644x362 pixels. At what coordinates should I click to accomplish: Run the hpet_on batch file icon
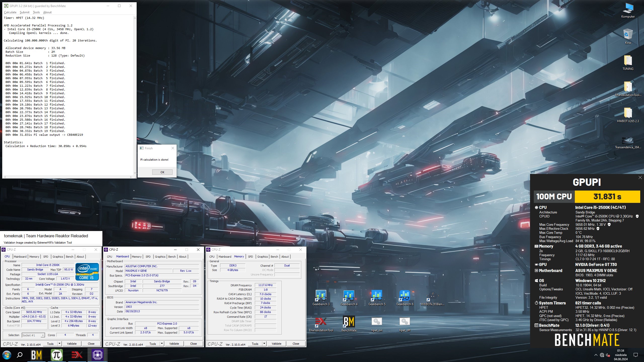(377, 324)
